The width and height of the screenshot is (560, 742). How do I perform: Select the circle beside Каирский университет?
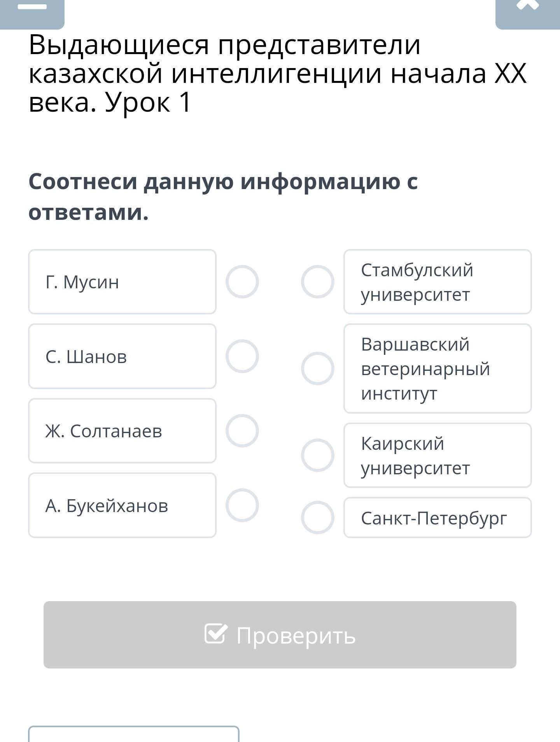317,455
